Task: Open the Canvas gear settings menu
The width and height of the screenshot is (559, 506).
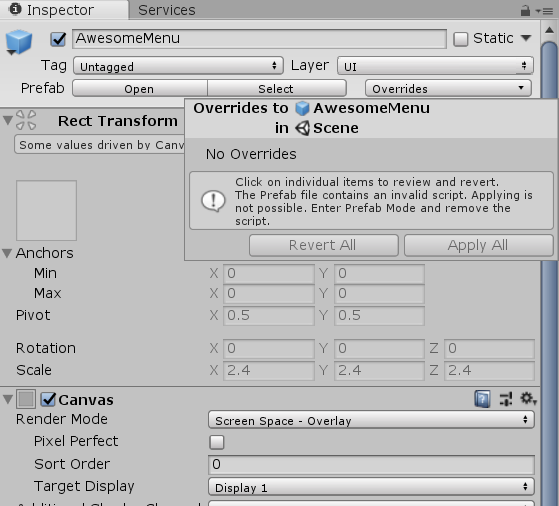Action: [x=528, y=399]
